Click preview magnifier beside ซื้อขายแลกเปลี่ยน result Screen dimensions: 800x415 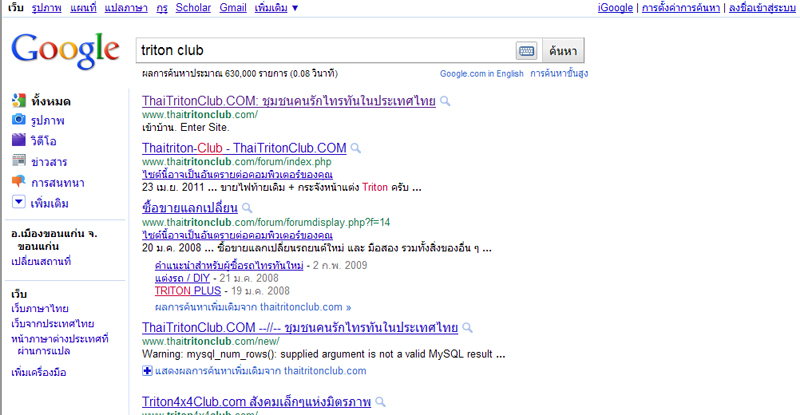[x=246, y=208]
